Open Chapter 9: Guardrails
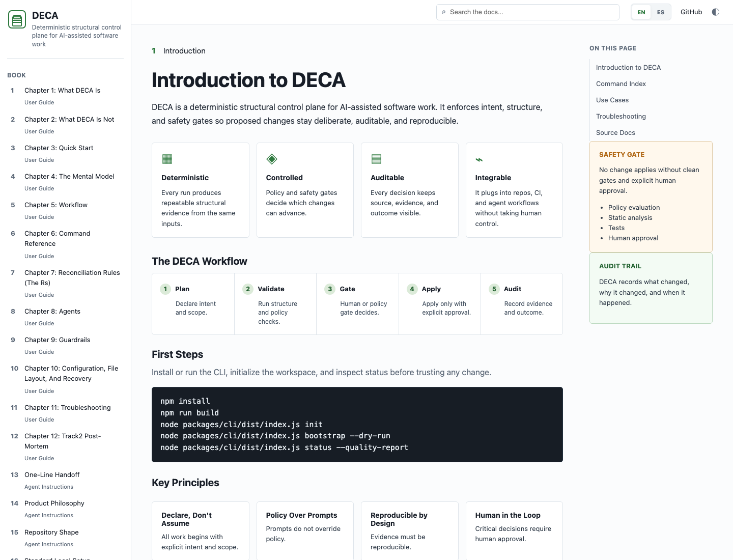The height and width of the screenshot is (560, 733). pyautogui.click(x=66, y=345)
